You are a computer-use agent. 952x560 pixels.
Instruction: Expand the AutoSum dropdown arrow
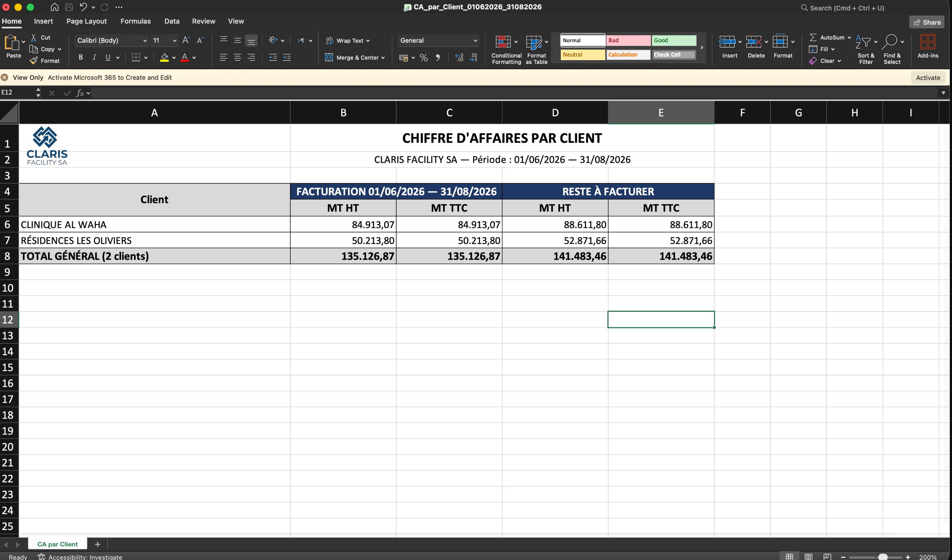(849, 37)
